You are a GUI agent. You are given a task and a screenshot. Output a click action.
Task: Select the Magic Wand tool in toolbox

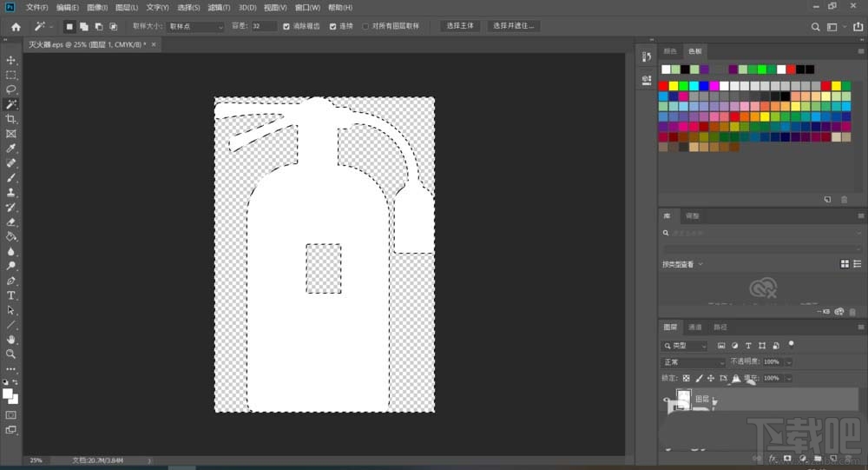10,104
